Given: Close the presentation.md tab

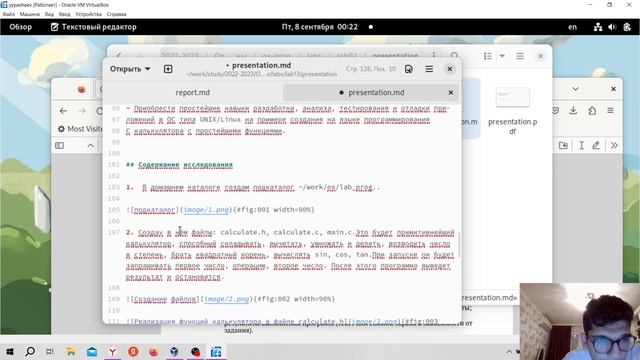Looking at the screenshot, I should point(451,93).
